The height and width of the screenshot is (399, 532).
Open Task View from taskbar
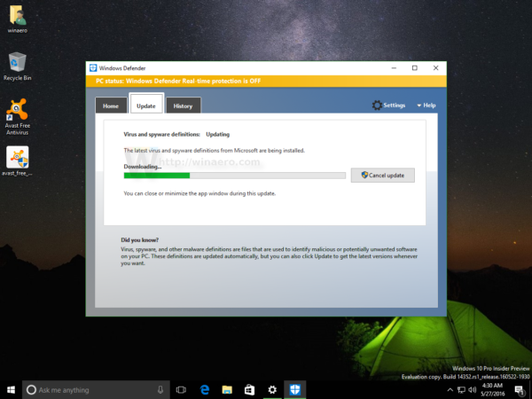[181, 390]
